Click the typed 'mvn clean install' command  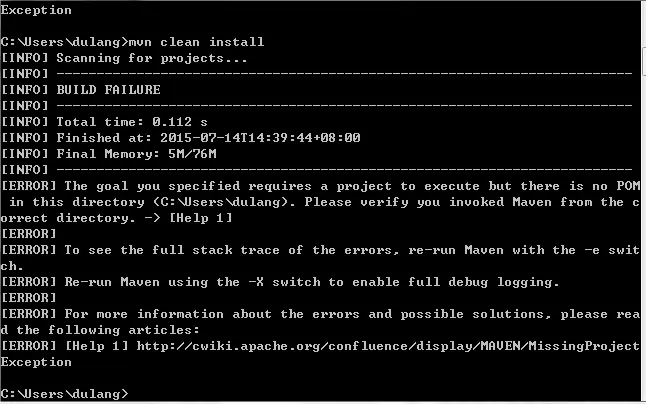[x=197, y=42]
